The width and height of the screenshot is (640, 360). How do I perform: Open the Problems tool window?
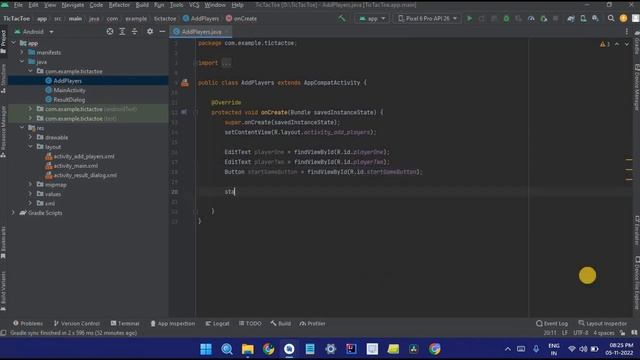click(x=28, y=323)
